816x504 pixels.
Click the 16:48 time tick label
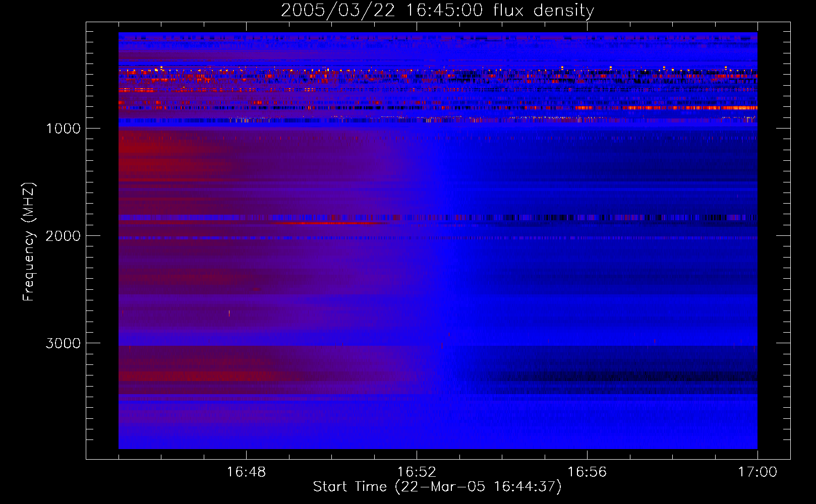246,472
